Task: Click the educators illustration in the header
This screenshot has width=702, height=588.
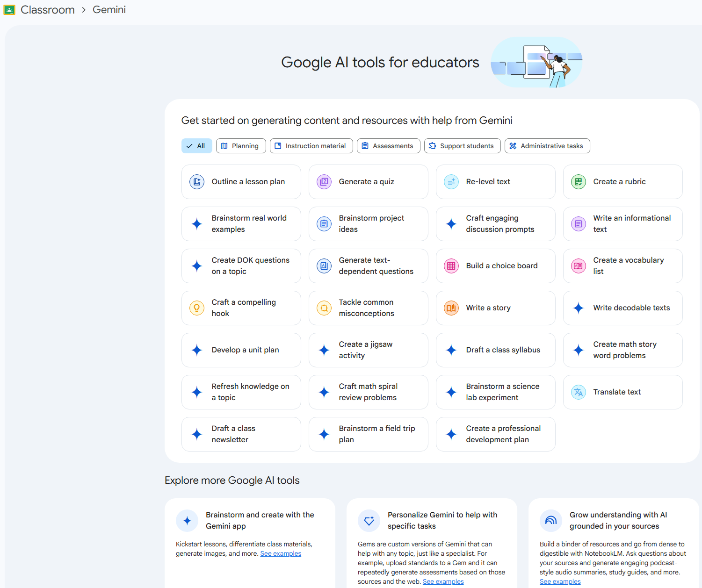Action: click(536, 62)
